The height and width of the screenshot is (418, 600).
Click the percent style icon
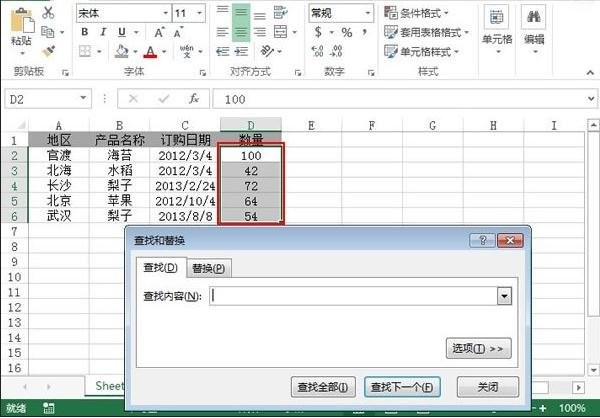point(347,32)
